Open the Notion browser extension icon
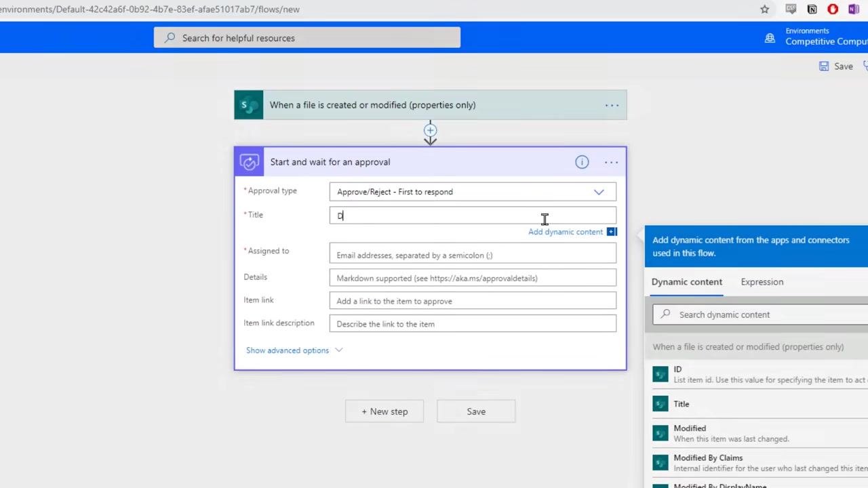The image size is (868, 488). 812,9
